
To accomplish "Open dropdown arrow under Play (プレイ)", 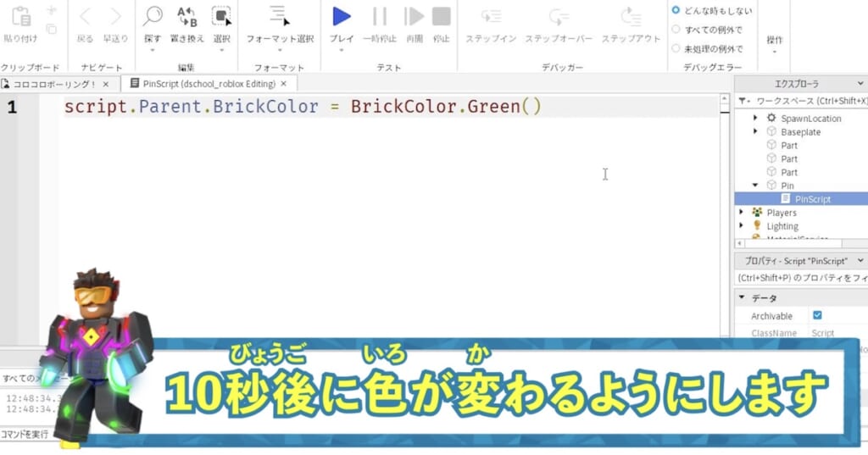I will [x=341, y=50].
